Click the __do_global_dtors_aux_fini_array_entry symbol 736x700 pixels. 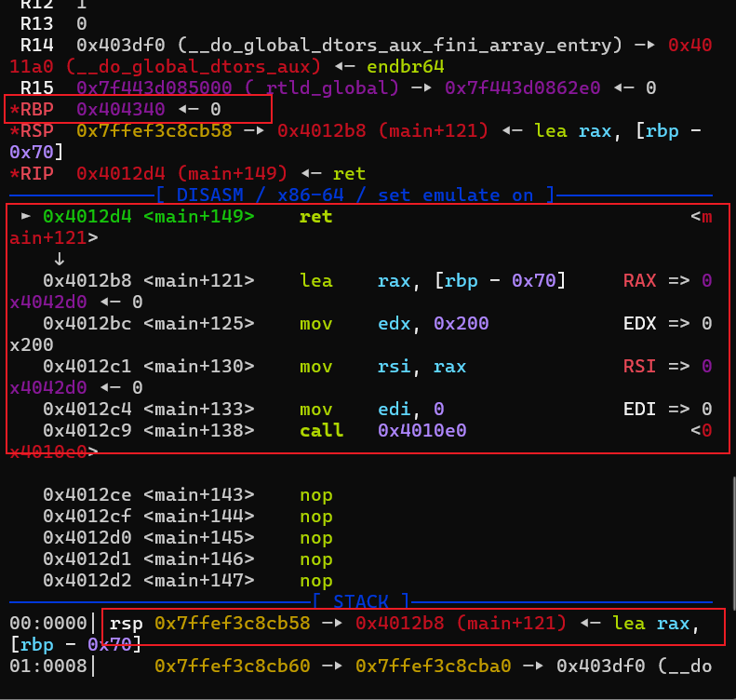pos(400,45)
